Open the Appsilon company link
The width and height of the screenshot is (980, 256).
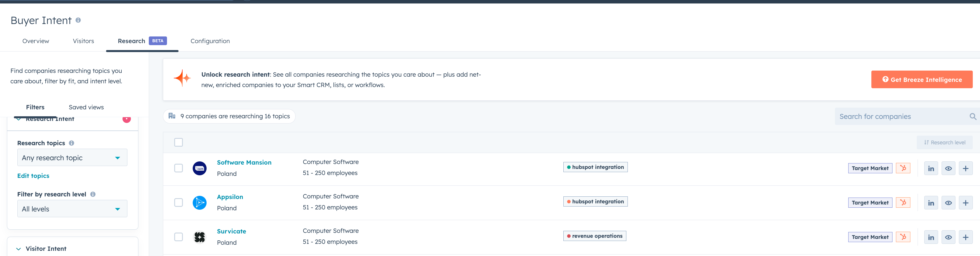230,197
